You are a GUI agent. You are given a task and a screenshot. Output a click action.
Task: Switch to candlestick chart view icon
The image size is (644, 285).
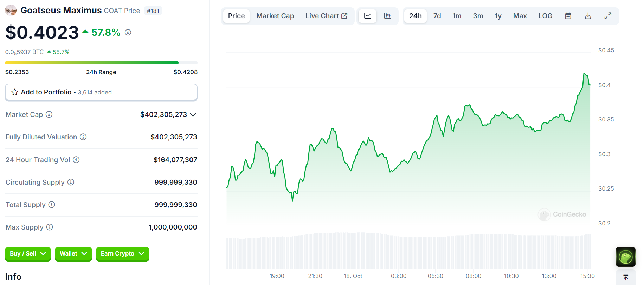click(387, 16)
